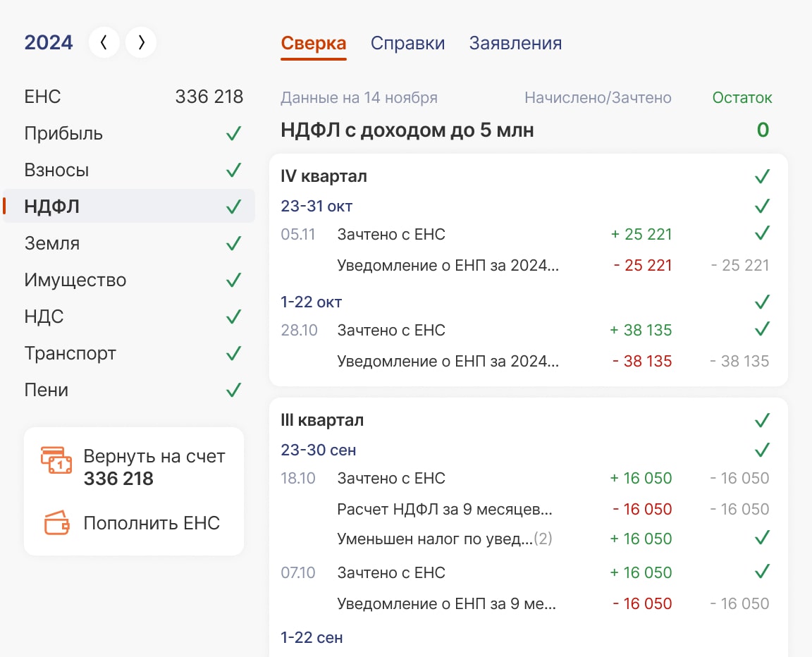Click the 18.10 Зачтено с ЕНС row

pyautogui.click(x=525, y=479)
